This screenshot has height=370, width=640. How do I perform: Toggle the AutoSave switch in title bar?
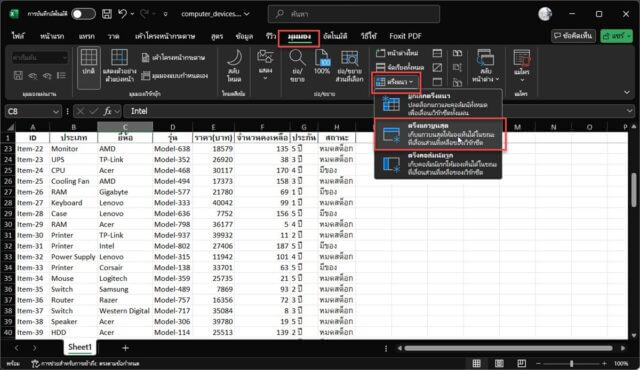coord(83,14)
